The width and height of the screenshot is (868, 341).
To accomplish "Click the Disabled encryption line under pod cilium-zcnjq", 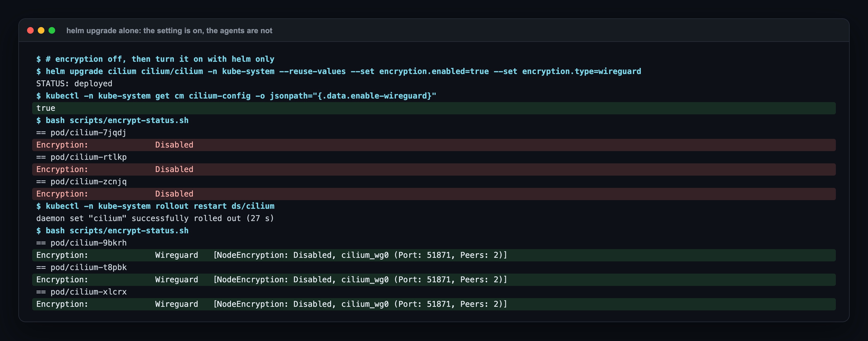I will [434, 194].
